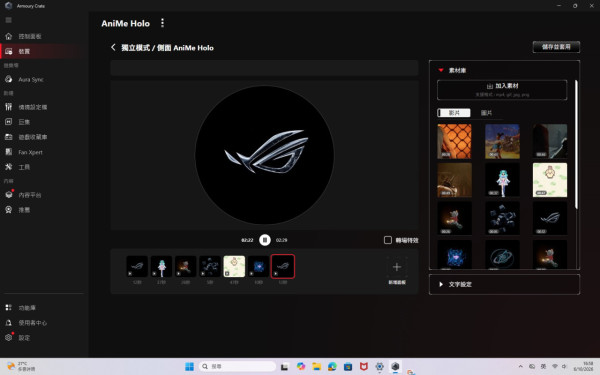This screenshot has height=375, width=600.
Task: Collapse the 素材庫 library section
Action: click(441, 70)
